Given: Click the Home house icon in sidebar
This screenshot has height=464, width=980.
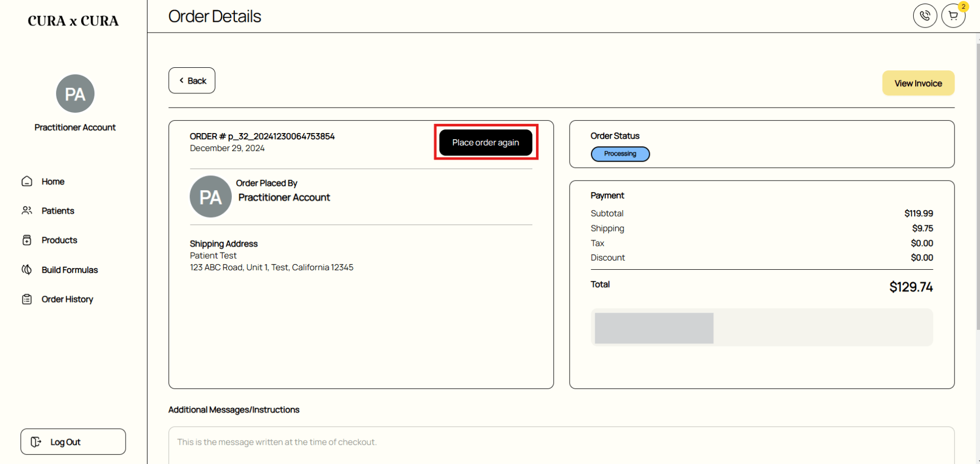Looking at the screenshot, I should (27, 182).
